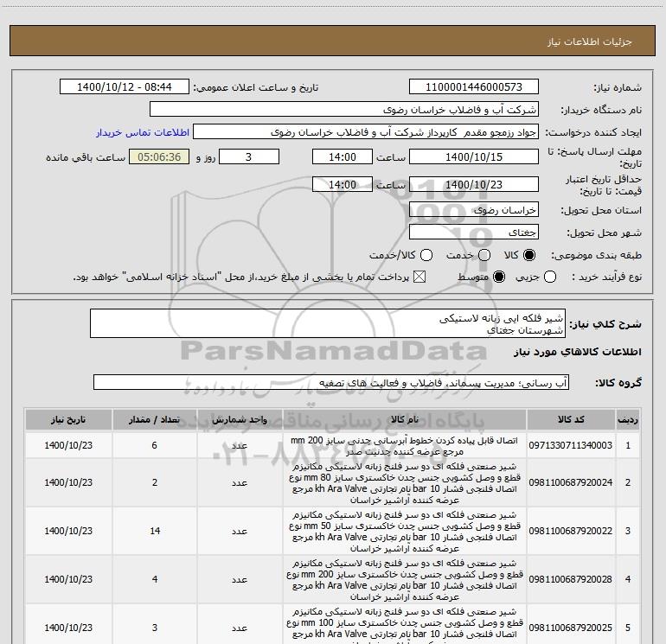Click the quantity 6 in row 1
666x644 pixels.
pyautogui.click(x=155, y=445)
